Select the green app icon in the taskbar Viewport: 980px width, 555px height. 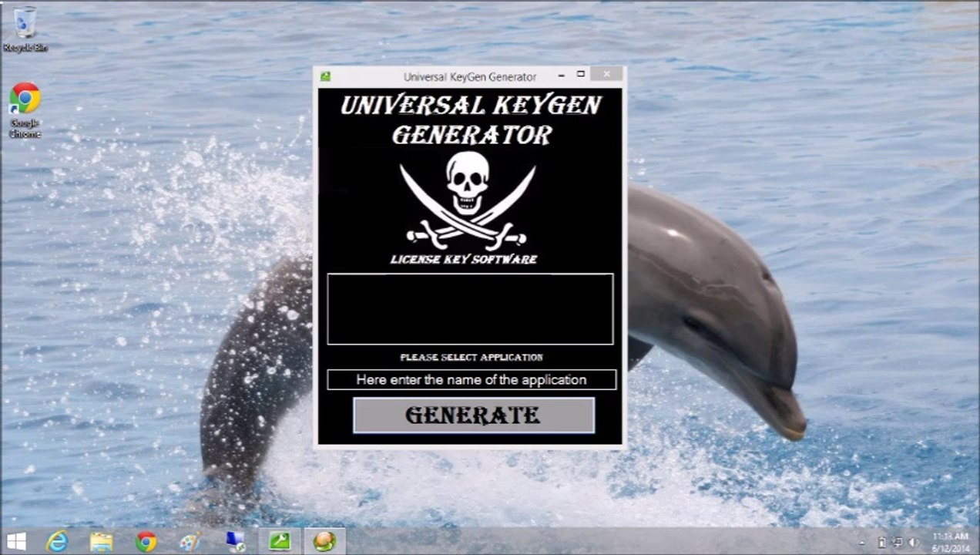point(279,541)
